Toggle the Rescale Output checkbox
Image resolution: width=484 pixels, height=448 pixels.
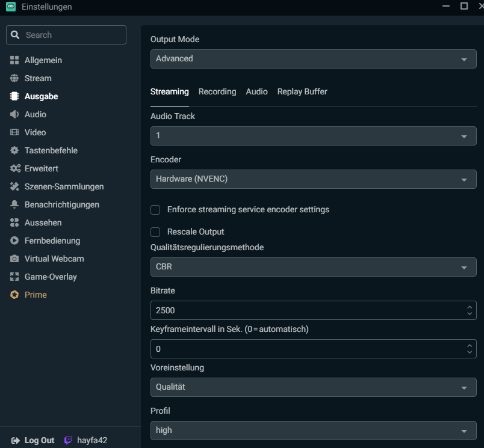155,232
